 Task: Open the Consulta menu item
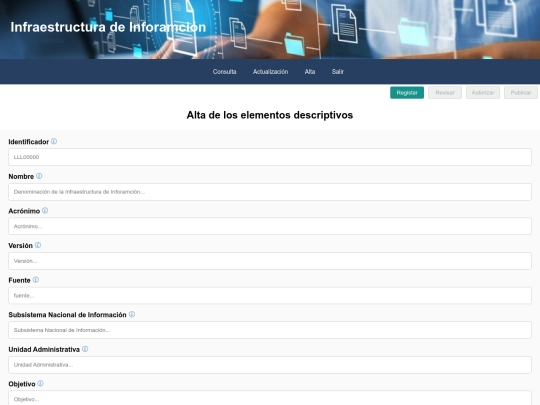[x=224, y=72]
